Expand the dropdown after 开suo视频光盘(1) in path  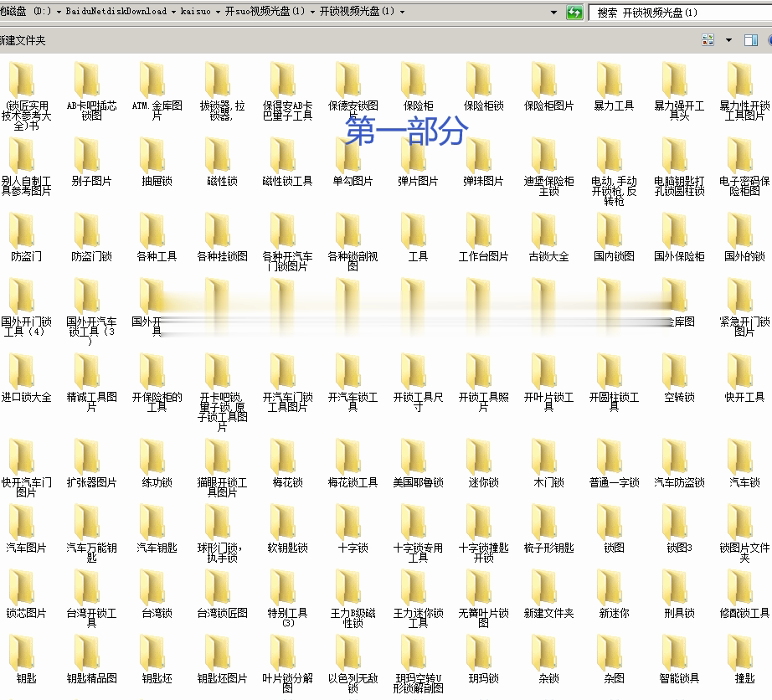(312, 12)
